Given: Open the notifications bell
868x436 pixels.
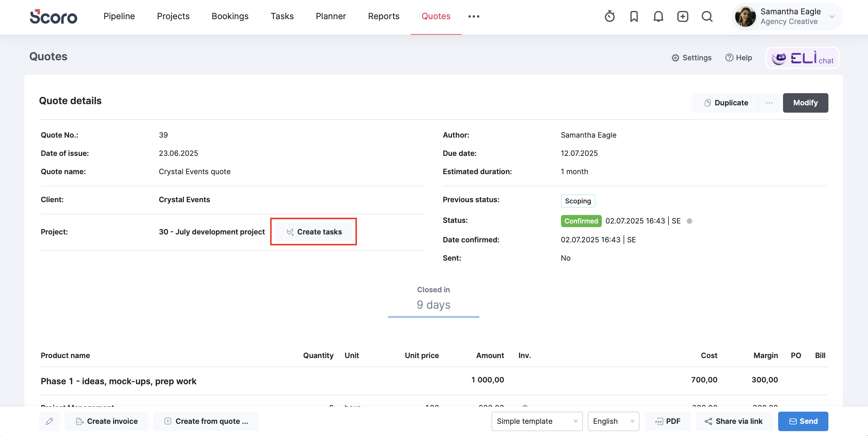Looking at the screenshot, I should [658, 16].
